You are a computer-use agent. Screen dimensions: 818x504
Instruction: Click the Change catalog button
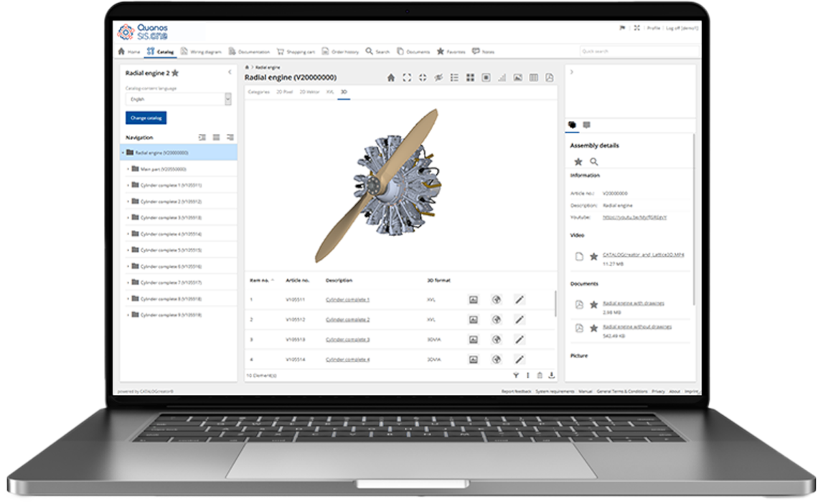click(x=146, y=118)
